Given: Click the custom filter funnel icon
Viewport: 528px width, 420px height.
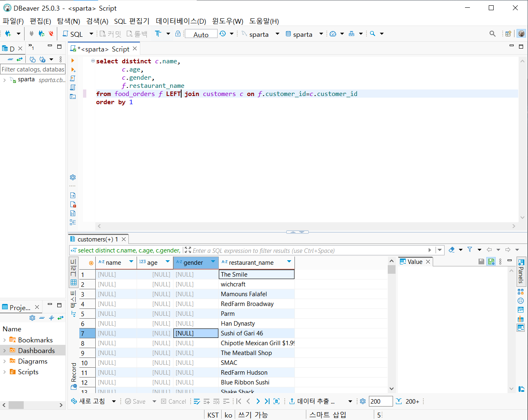Looking at the screenshot, I should [x=470, y=250].
